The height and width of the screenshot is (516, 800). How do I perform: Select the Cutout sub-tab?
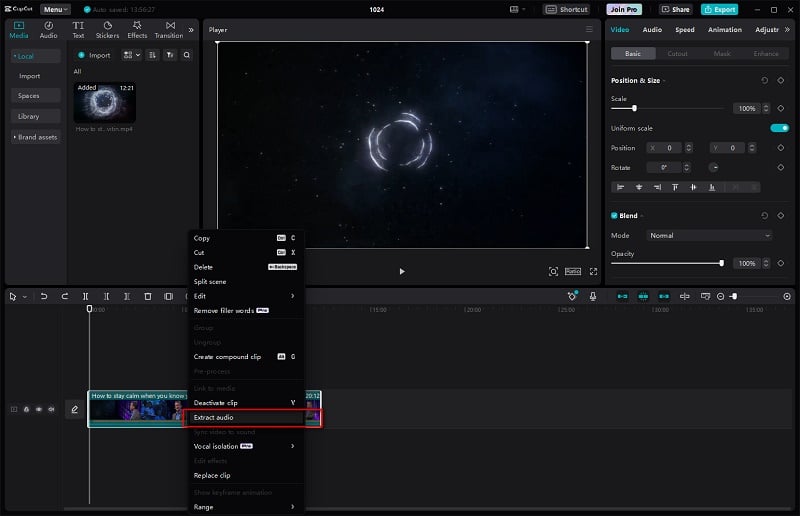(678, 54)
